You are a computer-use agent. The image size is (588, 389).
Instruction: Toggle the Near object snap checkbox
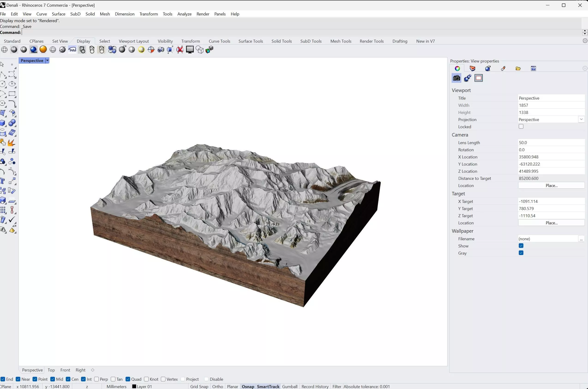tap(18, 379)
